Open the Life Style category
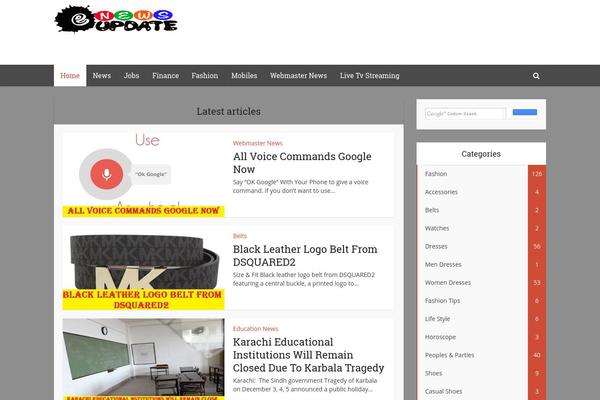600x400 pixels. tap(437, 319)
